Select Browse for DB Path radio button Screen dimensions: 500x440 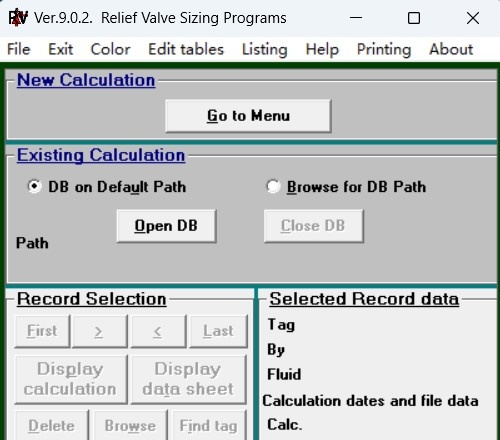coord(273,186)
